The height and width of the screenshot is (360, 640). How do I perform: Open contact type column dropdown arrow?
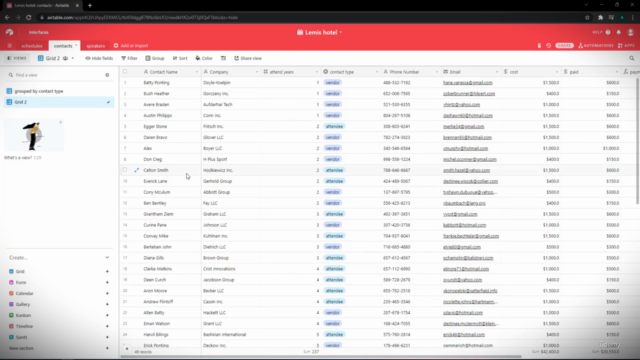tap(377, 72)
